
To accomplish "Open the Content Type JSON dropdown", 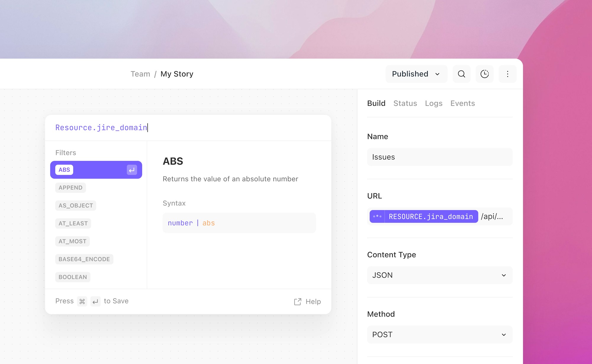I will point(440,275).
